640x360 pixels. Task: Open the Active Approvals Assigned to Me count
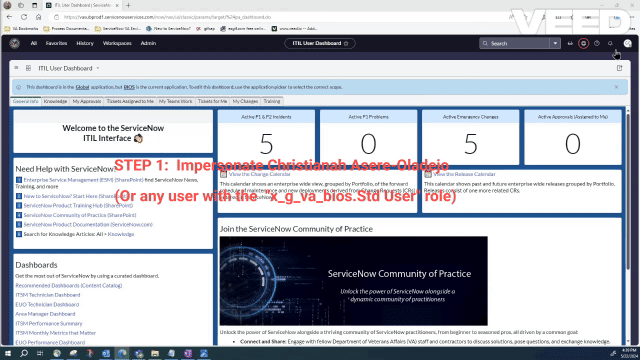573,144
